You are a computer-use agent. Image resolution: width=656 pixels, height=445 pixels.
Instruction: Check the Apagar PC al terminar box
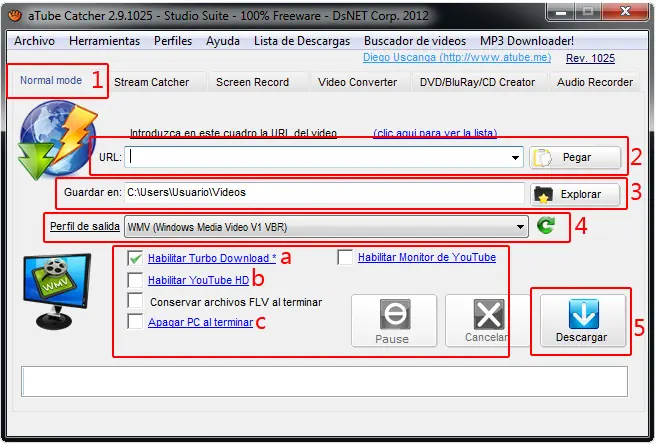[135, 322]
